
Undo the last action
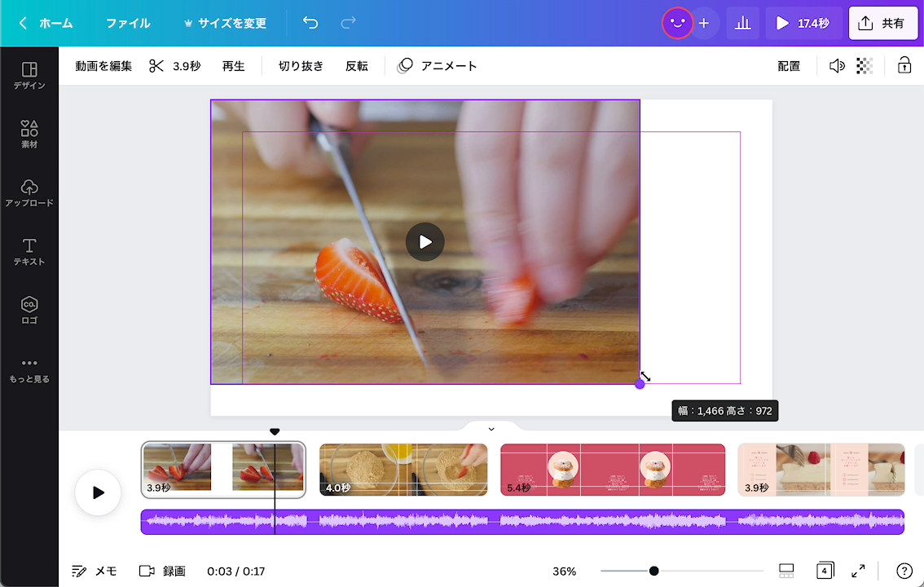(x=310, y=23)
